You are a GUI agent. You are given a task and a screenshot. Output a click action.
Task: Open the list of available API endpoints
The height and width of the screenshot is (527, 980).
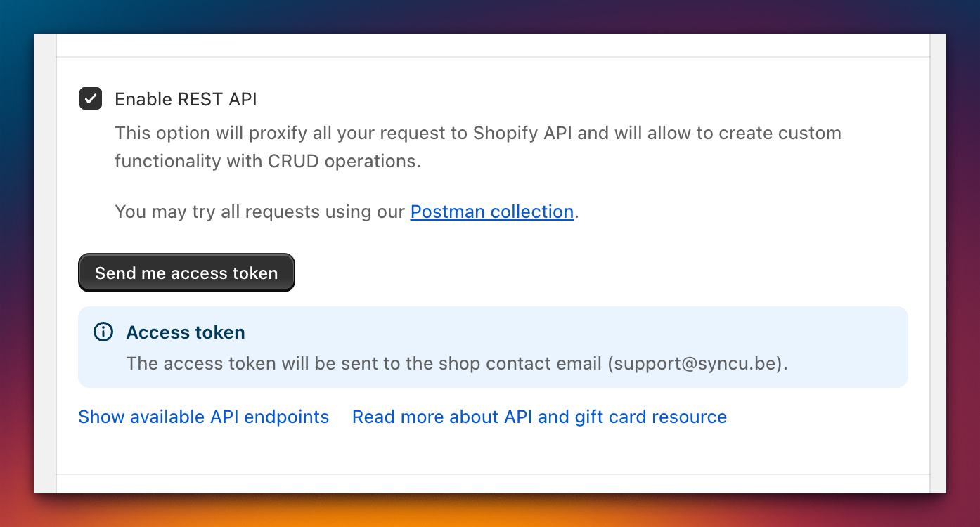tap(203, 416)
